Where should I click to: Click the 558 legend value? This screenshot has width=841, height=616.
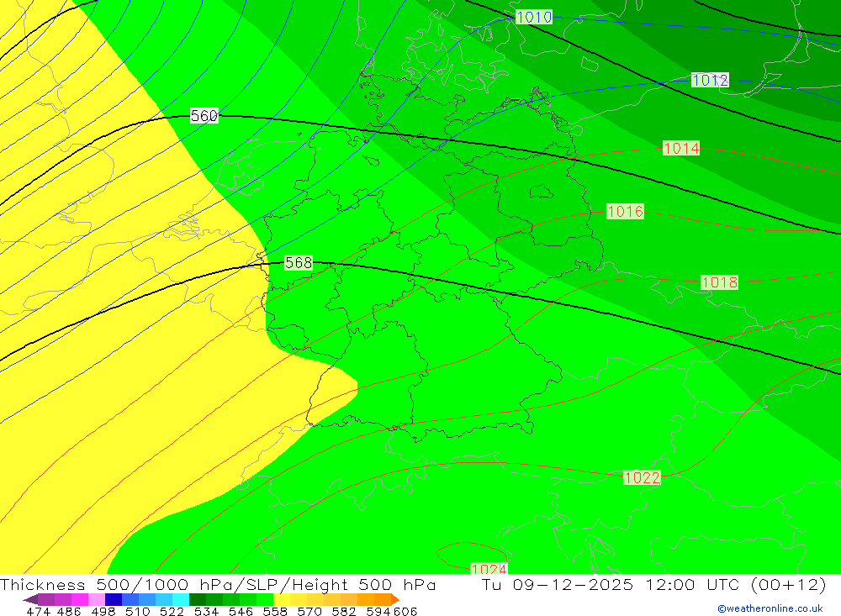click(x=275, y=611)
